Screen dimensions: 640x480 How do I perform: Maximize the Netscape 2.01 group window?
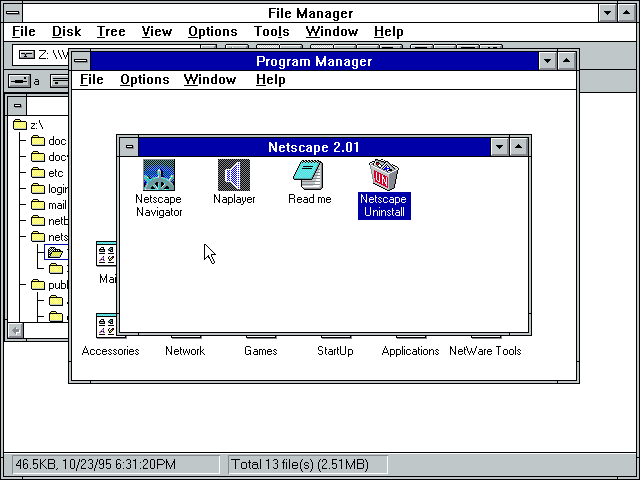518,147
